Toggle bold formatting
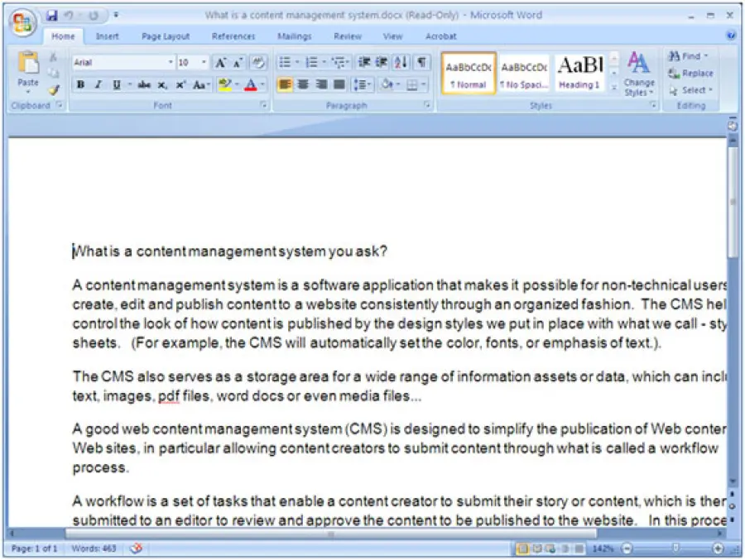Image resolution: width=745 pixels, height=560 pixels. (81, 84)
